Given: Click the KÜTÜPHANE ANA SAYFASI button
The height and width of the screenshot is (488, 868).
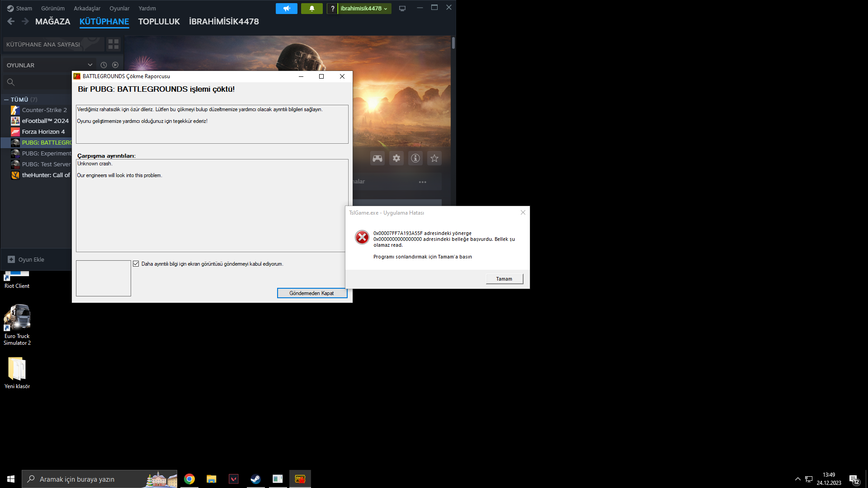Looking at the screenshot, I should point(53,44).
